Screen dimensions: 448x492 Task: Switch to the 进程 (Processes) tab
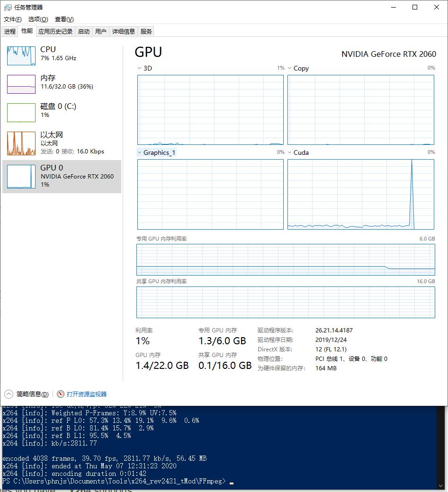[9, 31]
